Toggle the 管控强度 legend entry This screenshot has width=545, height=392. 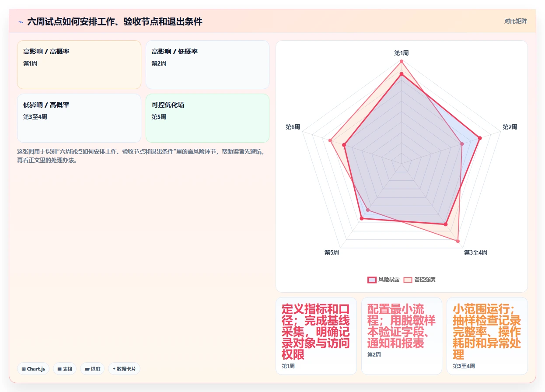(x=419, y=280)
